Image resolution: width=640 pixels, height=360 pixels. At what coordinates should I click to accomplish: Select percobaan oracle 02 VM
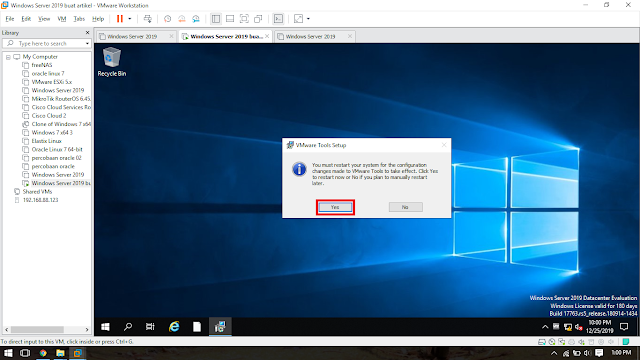click(x=56, y=158)
